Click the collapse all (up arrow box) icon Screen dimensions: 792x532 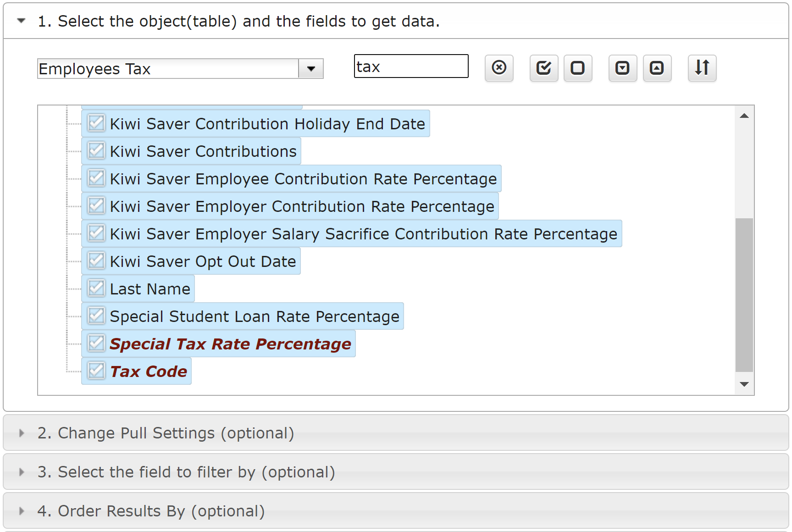tap(657, 68)
